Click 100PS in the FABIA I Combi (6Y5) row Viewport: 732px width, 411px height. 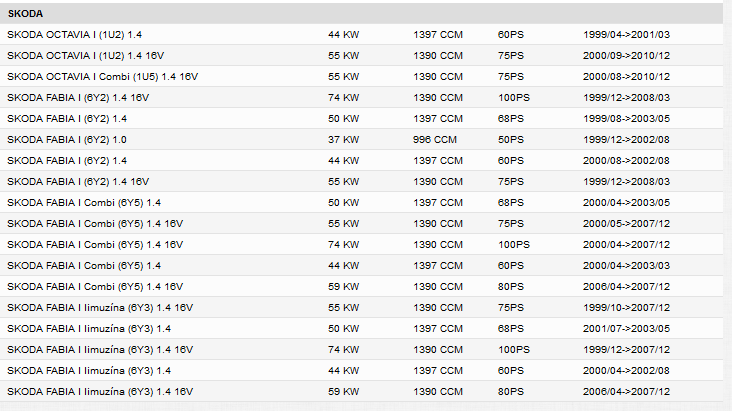(x=514, y=245)
